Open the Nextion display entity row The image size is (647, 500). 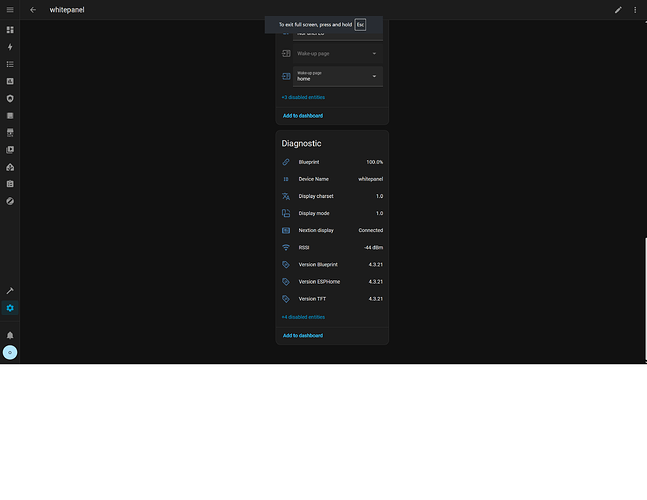(332, 230)
